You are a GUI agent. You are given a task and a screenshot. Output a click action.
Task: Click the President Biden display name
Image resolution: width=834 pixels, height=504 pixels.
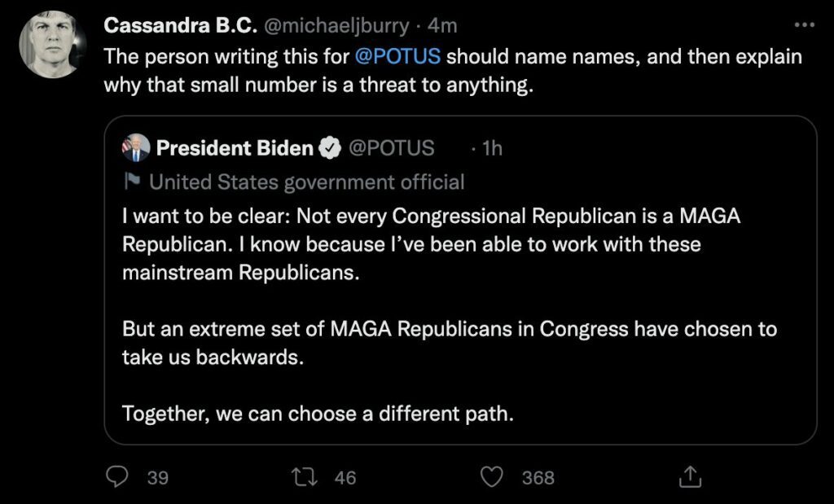point(235,148)
